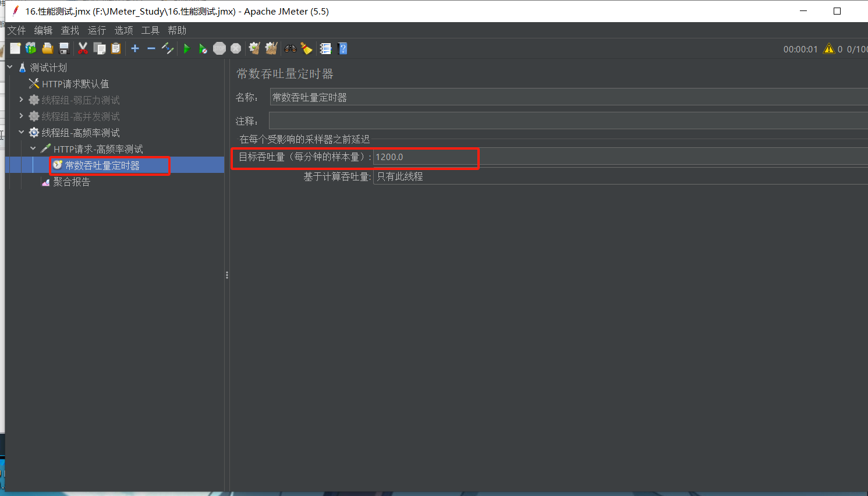Open the Templates icon in the toolbar
Image resolution: width=868 pixels, height=496 pixels.
click(x=31, y=48)
